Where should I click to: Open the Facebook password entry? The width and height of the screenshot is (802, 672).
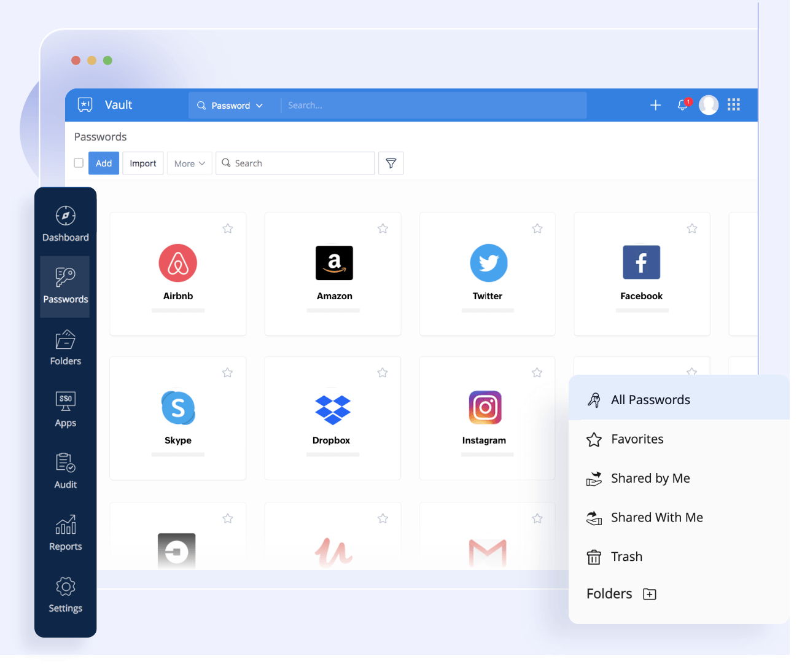pyautogui.click(x=642, y=274)
